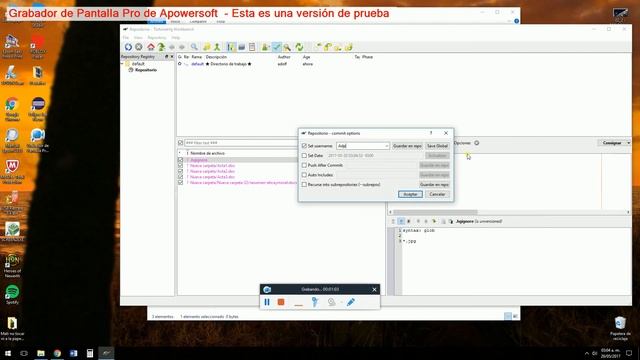This screenshot has width=640, height=360.
Task: Open the Help menu
Action: pos(176,38)
